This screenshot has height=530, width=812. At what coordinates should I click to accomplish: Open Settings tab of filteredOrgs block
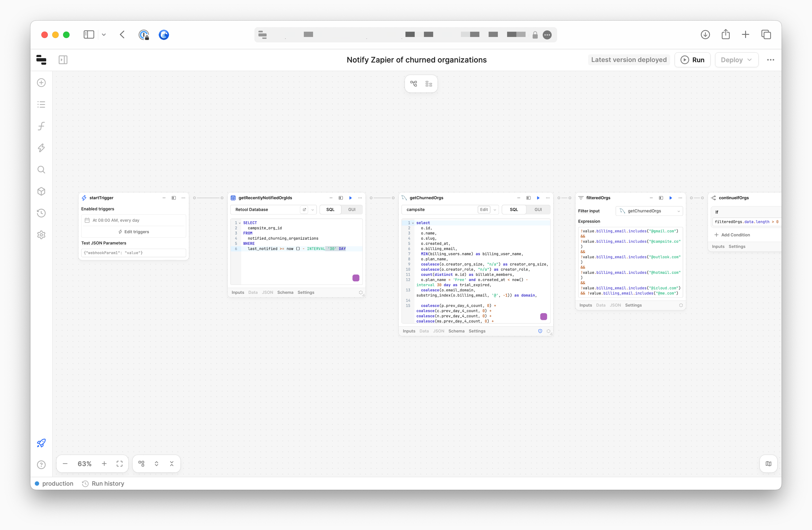pyautogui.click(x=633, y=305)
